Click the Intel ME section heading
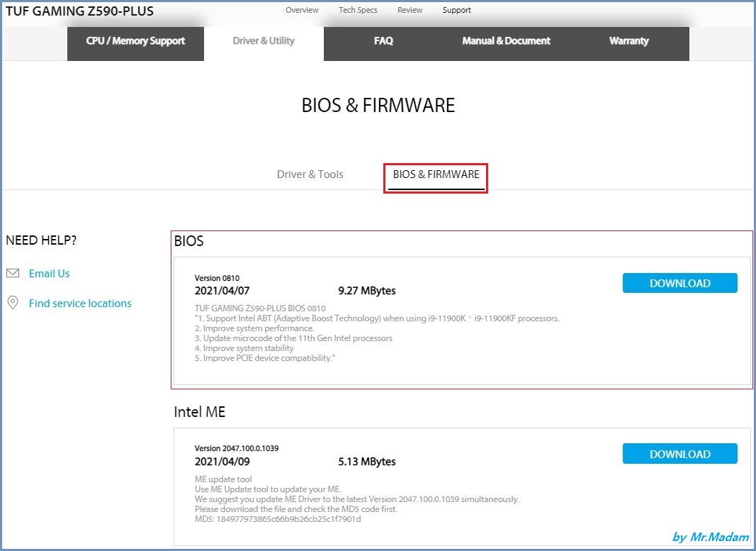This screenshot has width=756, height=551. pos(199,411)
